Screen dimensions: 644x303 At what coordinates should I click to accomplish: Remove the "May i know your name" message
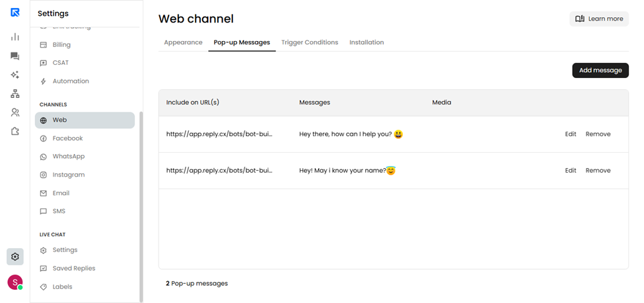[x=598, y=170]
